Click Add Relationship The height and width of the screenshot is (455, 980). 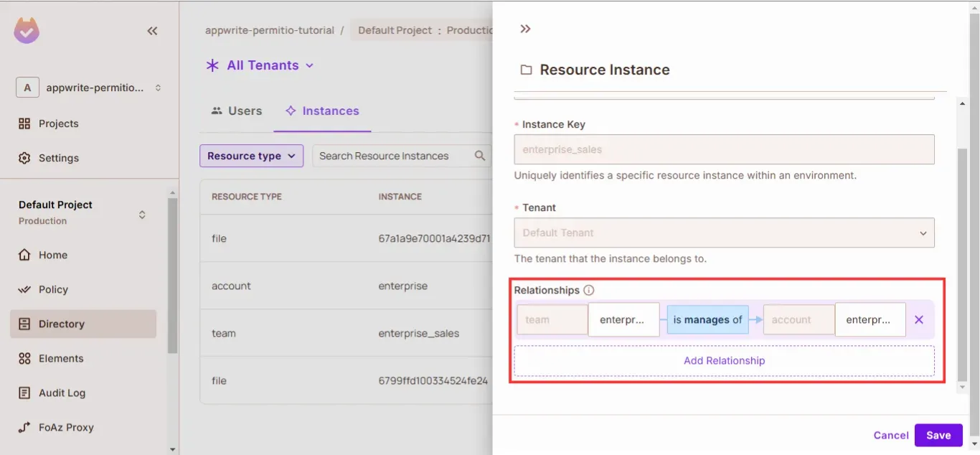coord(724,361)
